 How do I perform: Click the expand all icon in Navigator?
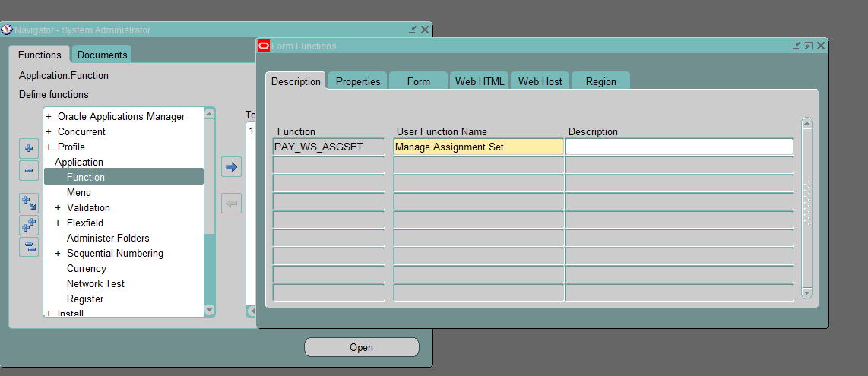coord(29,225)
